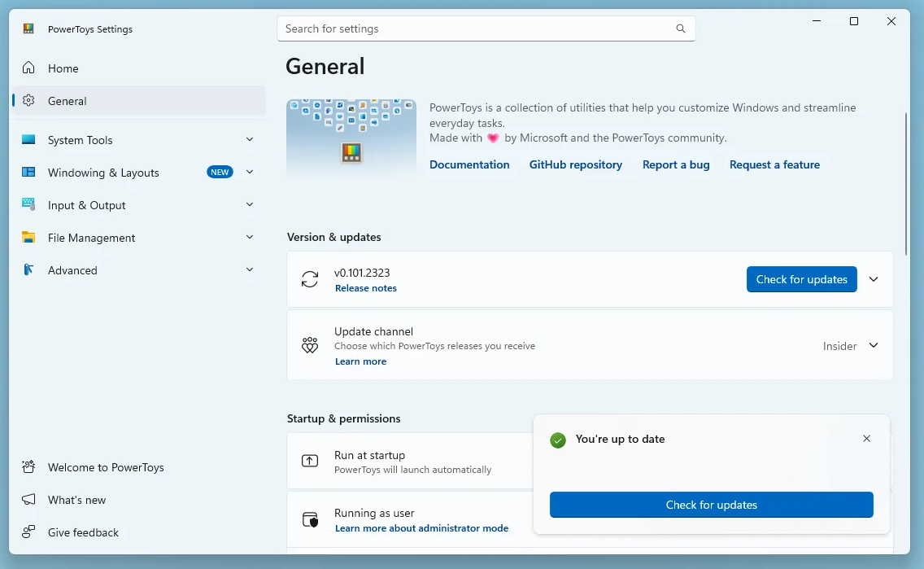Viewport: 924px width, 569px height.
Task: Click the pink heart icon
Action: click(x=493, y=138)
